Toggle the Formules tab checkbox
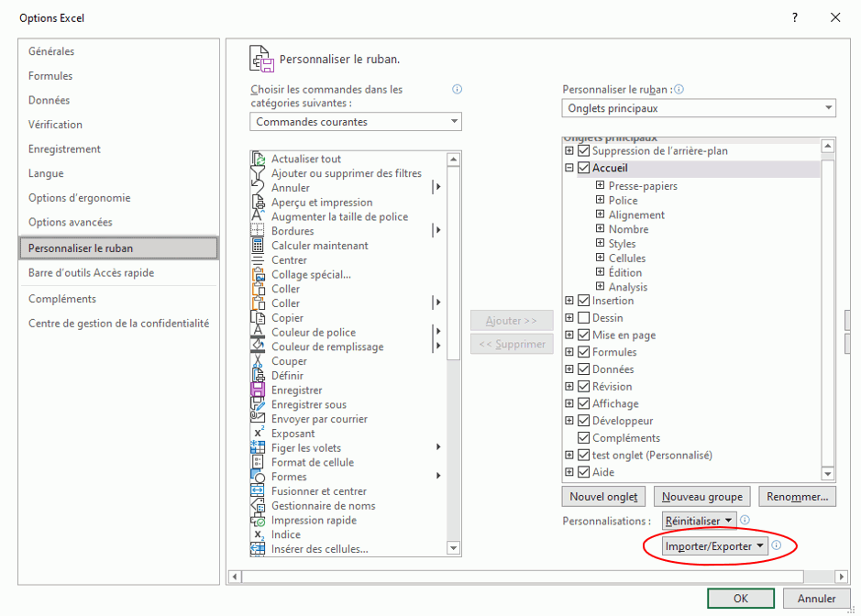Image resolution: width=861 pixels, height=616 pixels. (584, 351)
